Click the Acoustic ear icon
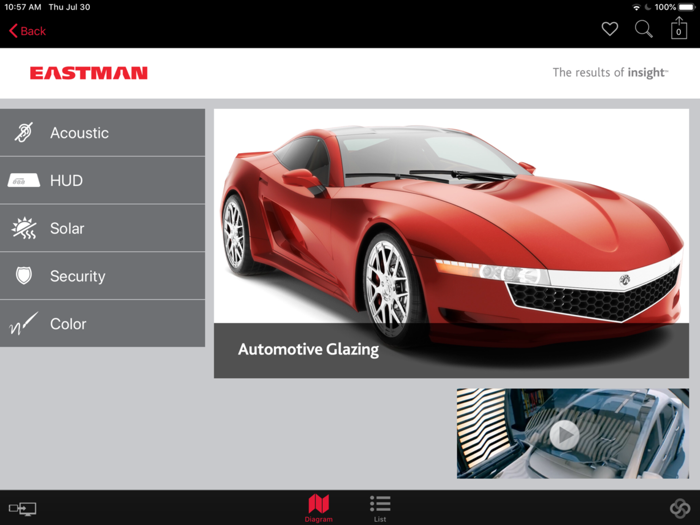The image size is (700, 525). click(x=24, y=133)
